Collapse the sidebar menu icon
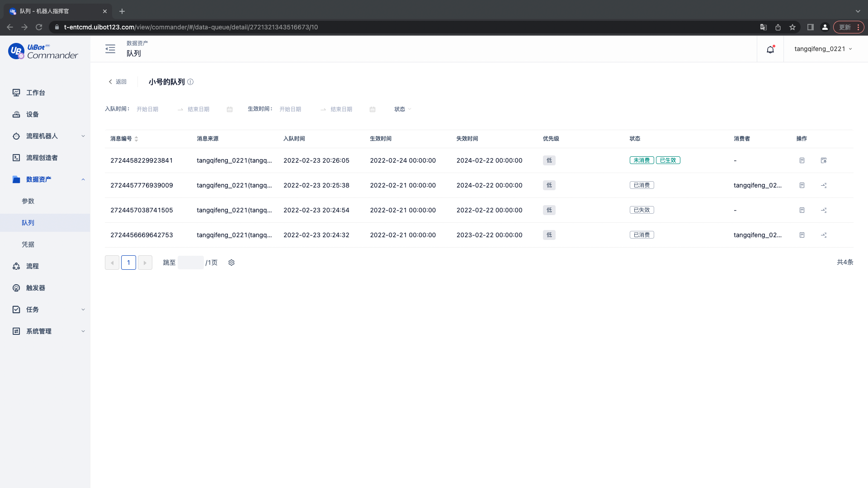 tap(110, 49)
